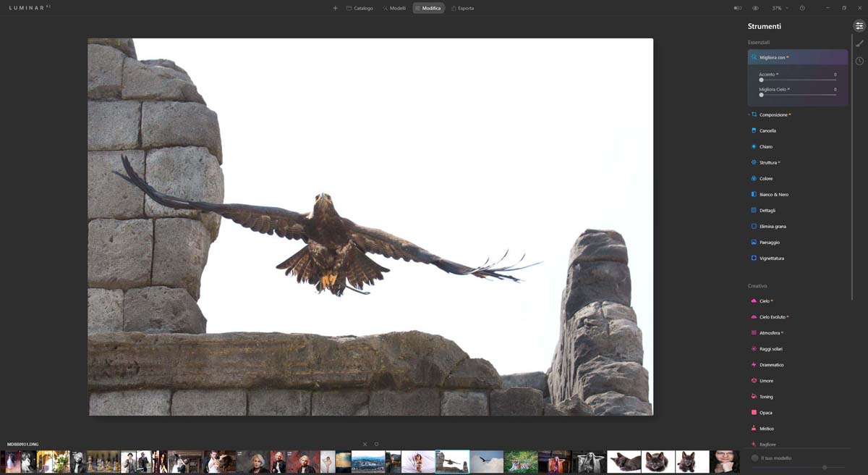Open the Cancella erase tool
868x475 pixels.
click(767, 131)
